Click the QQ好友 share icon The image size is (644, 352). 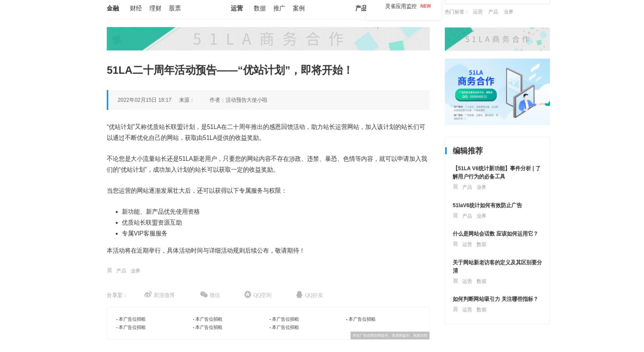click(x=299, y=295)
